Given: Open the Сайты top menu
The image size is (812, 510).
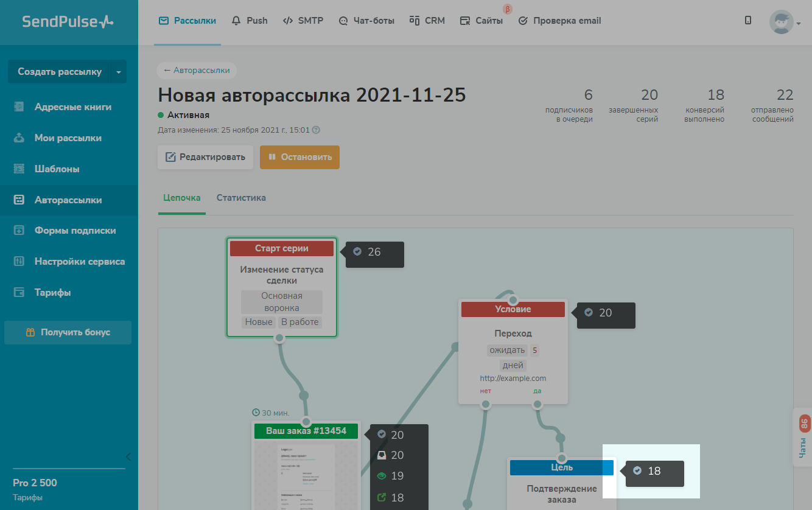Looking at the screenshot, I should [481, 21].
